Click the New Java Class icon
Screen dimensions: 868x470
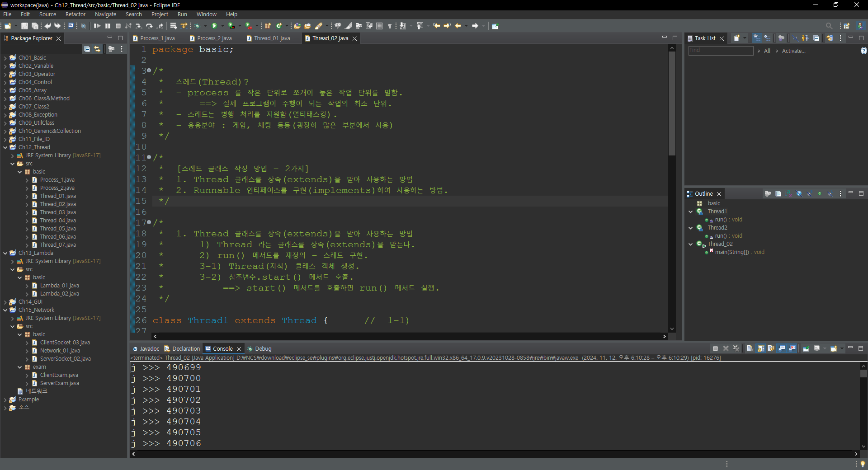click(x=279, y=26)
